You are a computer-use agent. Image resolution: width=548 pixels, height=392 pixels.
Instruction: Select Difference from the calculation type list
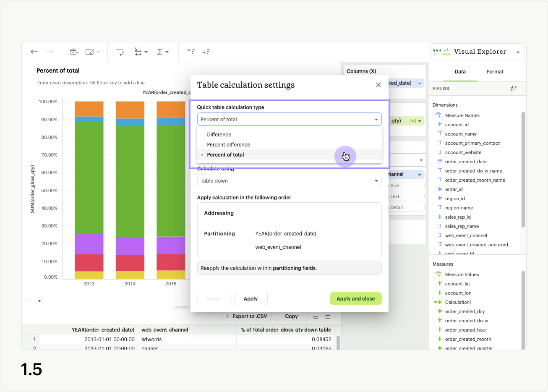tap(219, 135)
